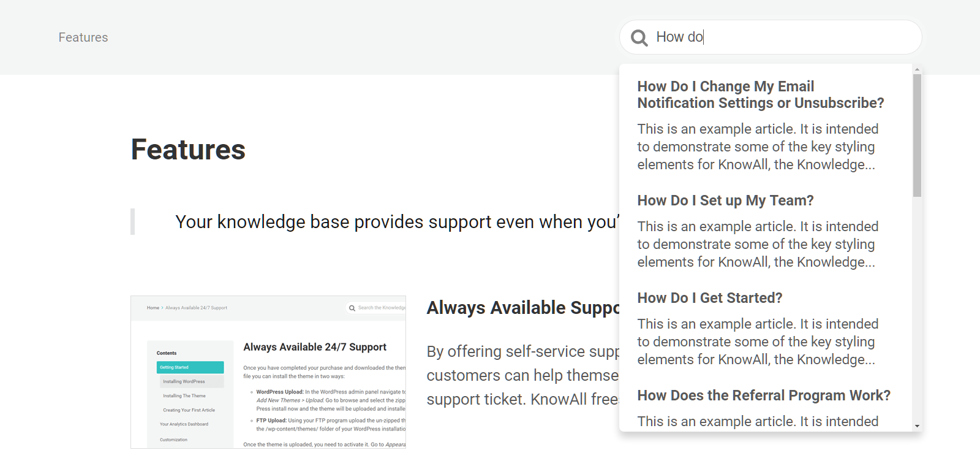Viewport: 980px width, 458px height.
Task: Click the excerpt under 'How Do I Set up My Team?'
Action: (757, 244)
